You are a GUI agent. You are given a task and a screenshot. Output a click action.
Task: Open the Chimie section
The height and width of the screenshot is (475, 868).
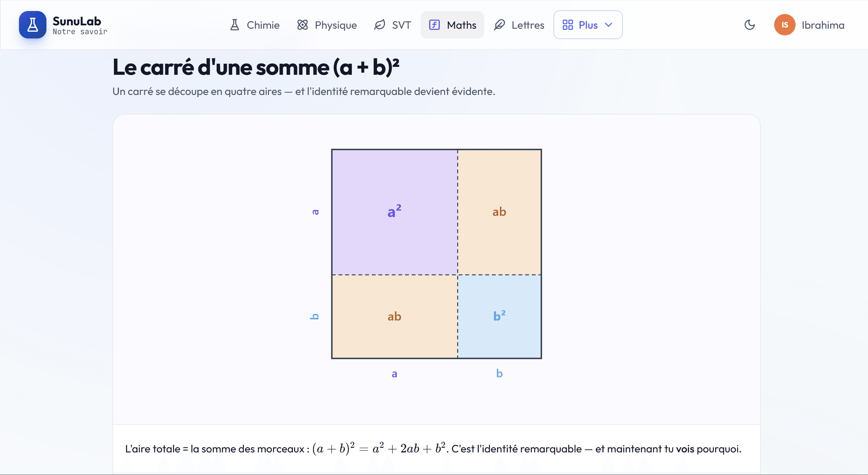point(254,25)
